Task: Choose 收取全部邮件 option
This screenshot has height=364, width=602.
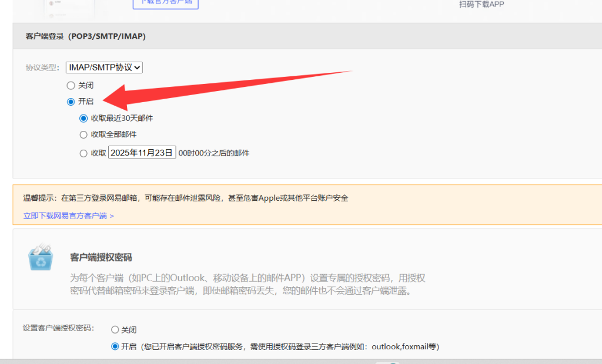Action: [x=83, y=134]
